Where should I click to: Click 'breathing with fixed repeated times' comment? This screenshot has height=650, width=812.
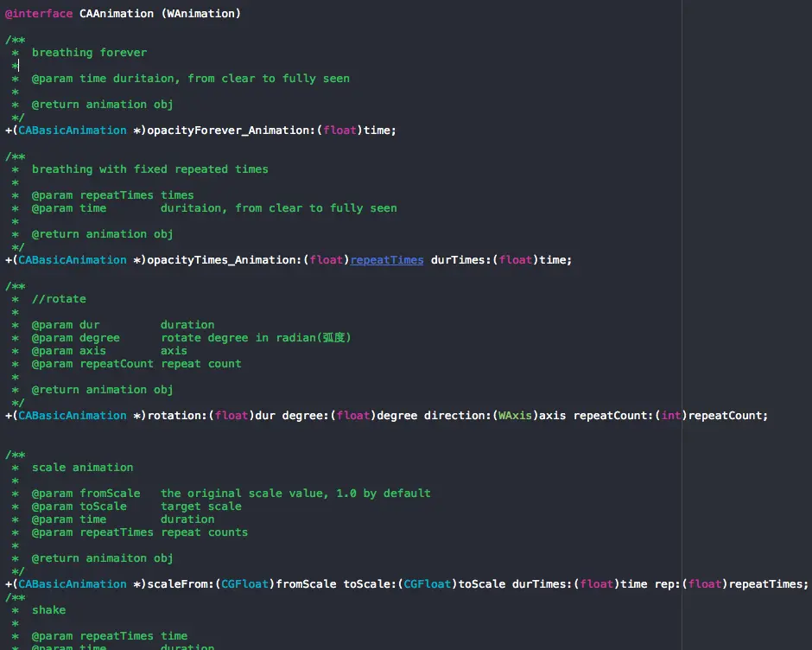[x=149, y=169]
